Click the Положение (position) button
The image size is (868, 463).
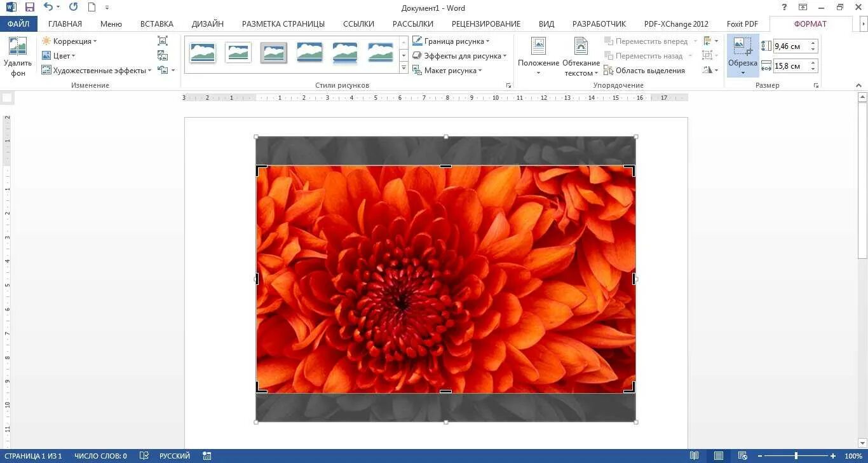click(538, 57)
